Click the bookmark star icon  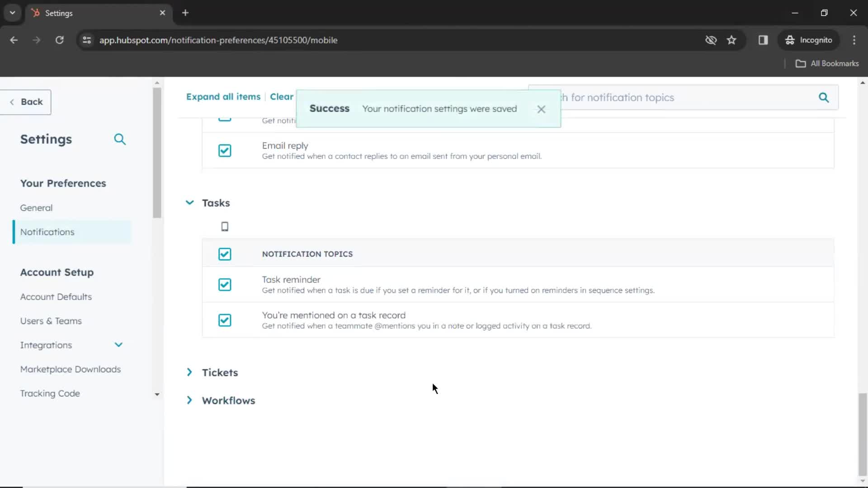click(x=732, y=40)
